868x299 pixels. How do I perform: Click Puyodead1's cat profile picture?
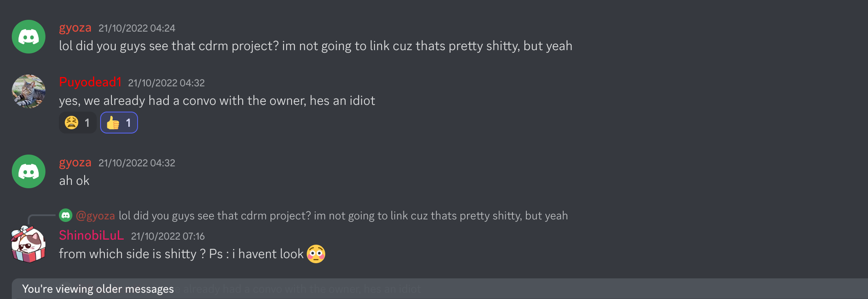(x=29, y=91)
